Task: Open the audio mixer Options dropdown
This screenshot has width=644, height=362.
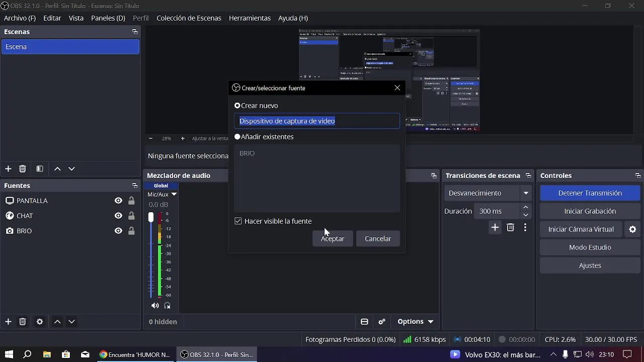Action: click(x=416, y=322)
